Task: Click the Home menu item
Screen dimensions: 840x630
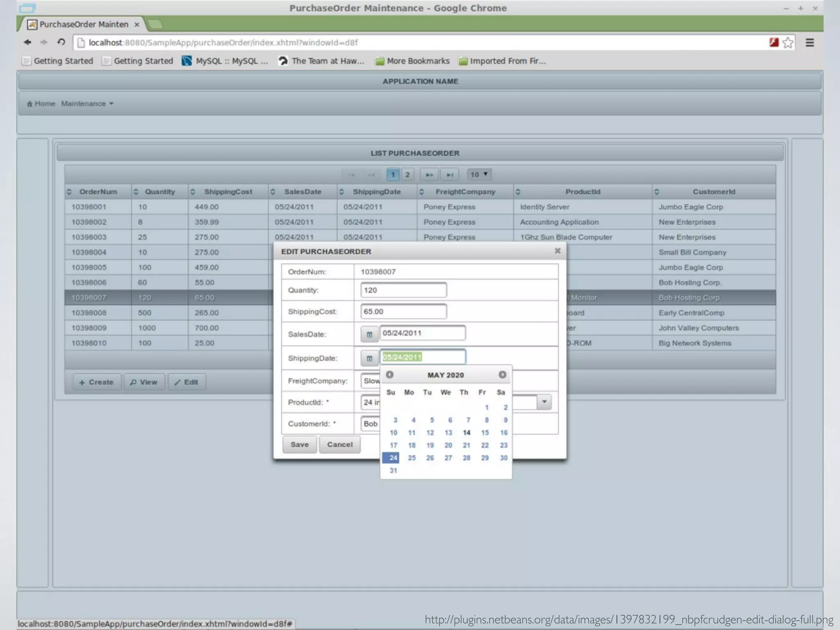Action: click(41, 103)
